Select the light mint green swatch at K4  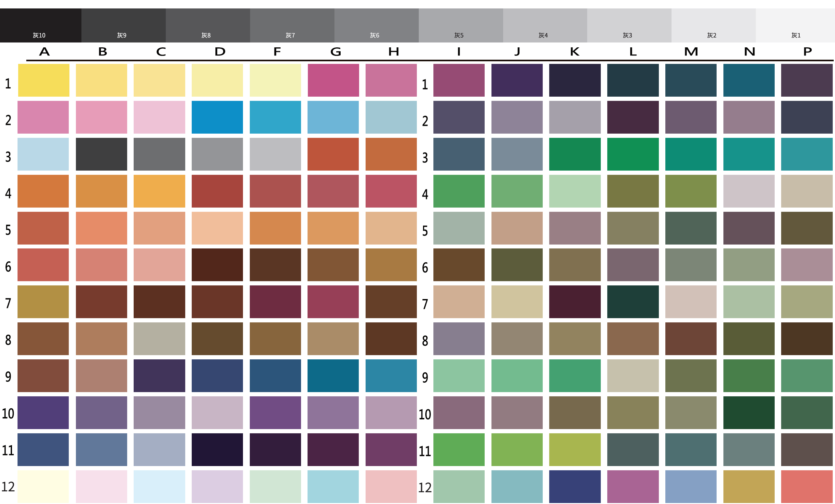[575, 191]
